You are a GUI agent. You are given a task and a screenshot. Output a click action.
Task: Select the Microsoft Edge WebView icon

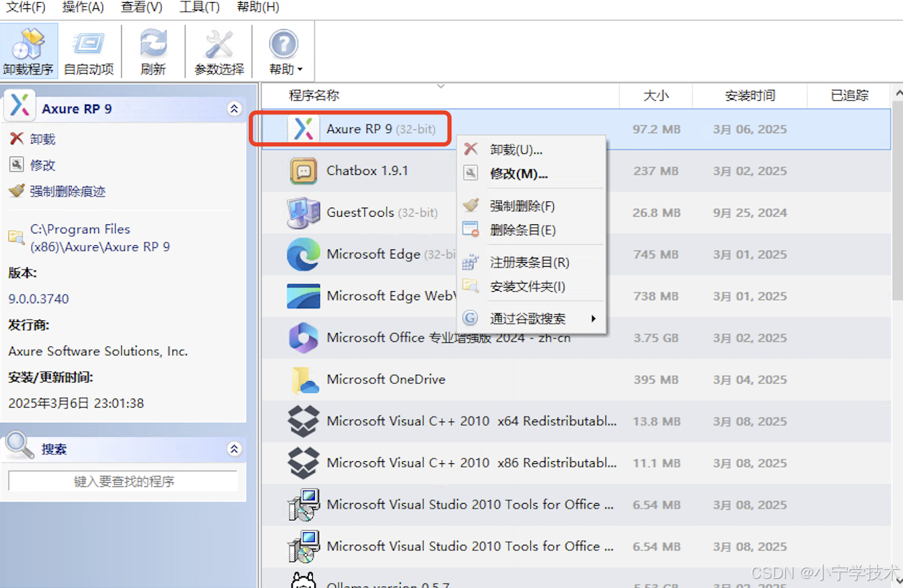coord(303,296)
